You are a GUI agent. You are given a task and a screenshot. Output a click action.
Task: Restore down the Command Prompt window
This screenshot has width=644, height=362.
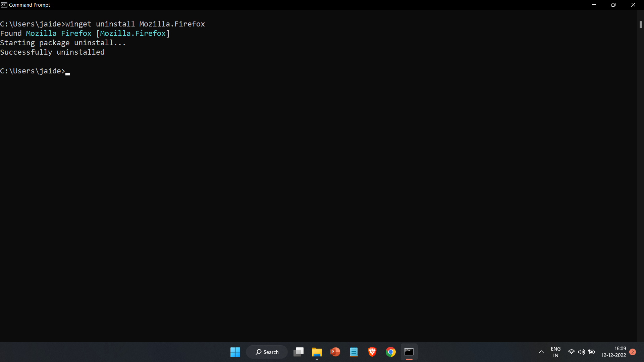[x=613, y=5]
